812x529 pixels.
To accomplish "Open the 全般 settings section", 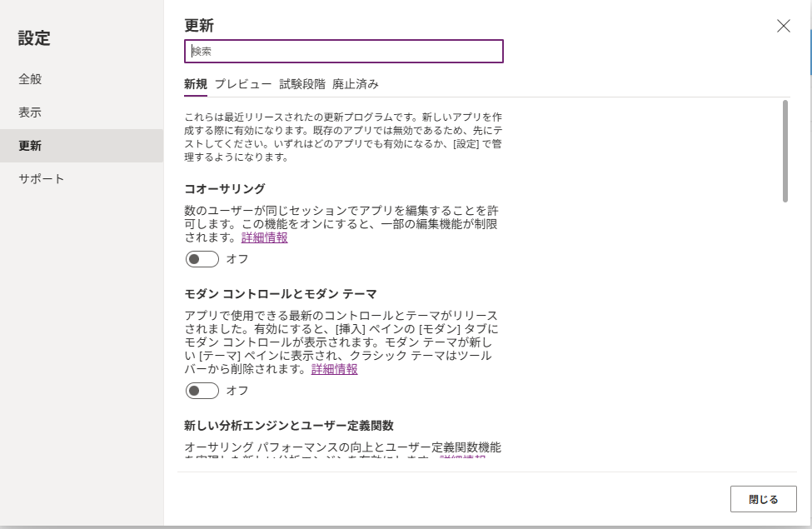I will [x=82, y=79].
